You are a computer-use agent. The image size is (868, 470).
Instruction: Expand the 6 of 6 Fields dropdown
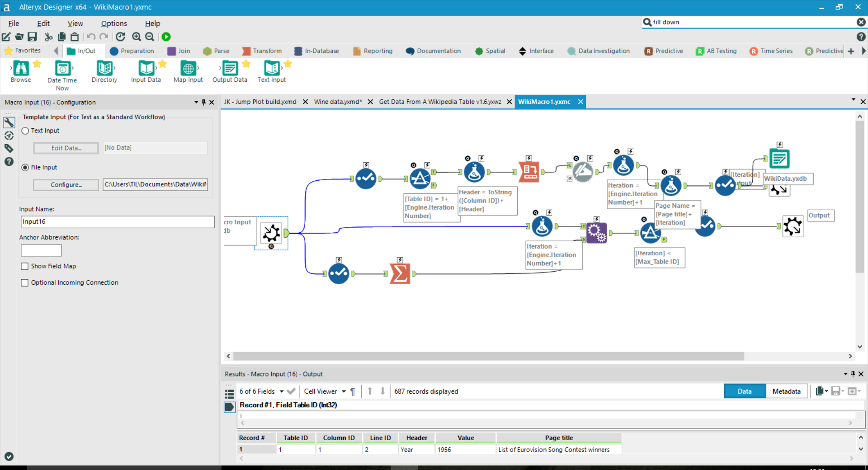[x=282, y=391]
